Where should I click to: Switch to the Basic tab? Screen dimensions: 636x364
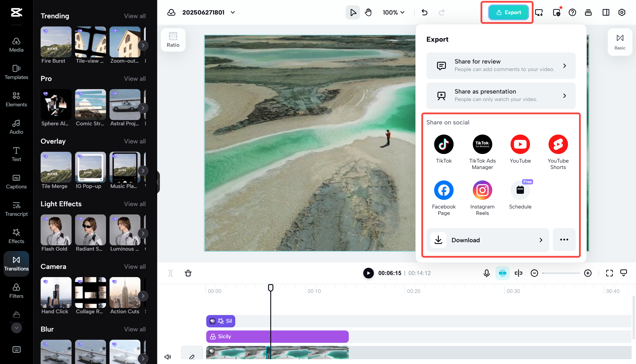(620, 41)
